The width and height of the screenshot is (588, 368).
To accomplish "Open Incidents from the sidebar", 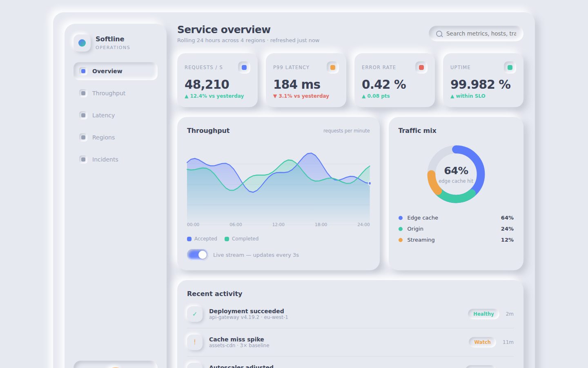I will click(x=116, y=159).
